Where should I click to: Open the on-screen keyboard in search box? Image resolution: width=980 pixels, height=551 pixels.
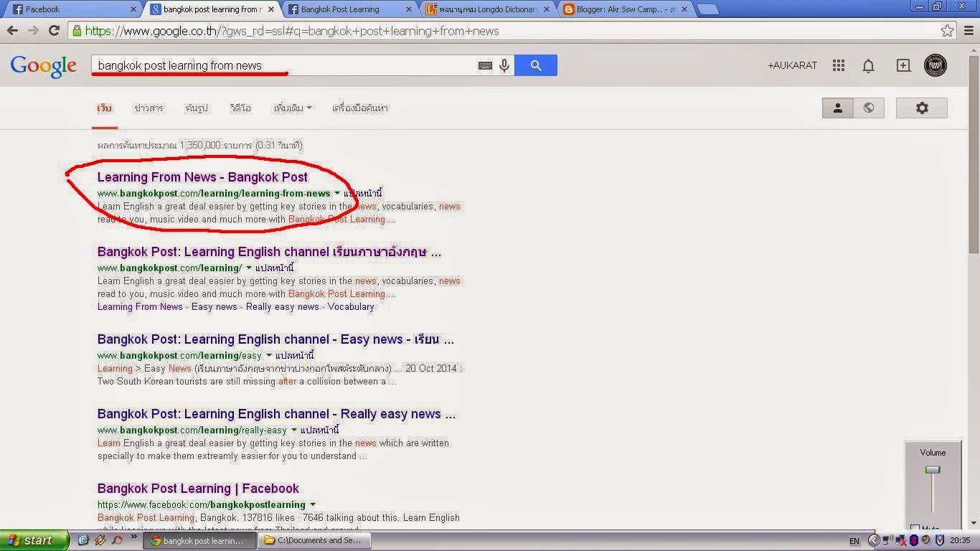485,65
